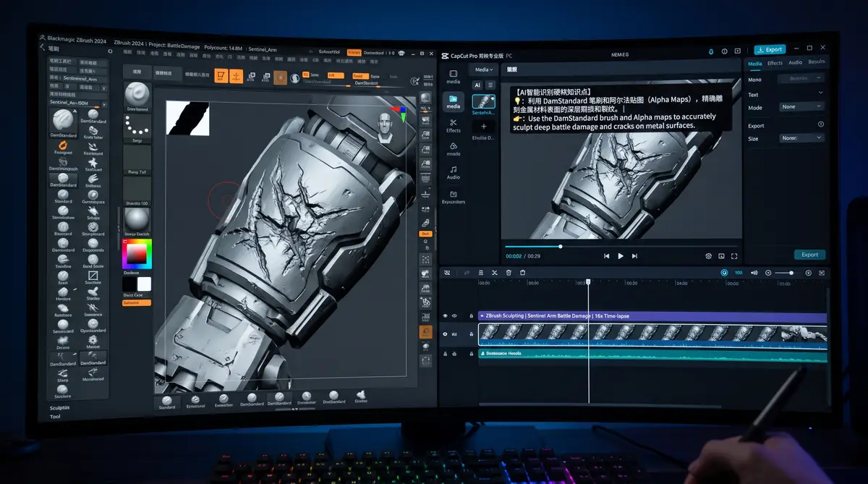Click the Export button at bottom of properties panel
The height and width of the screenshot is (484, 868).
click(809, 255)
